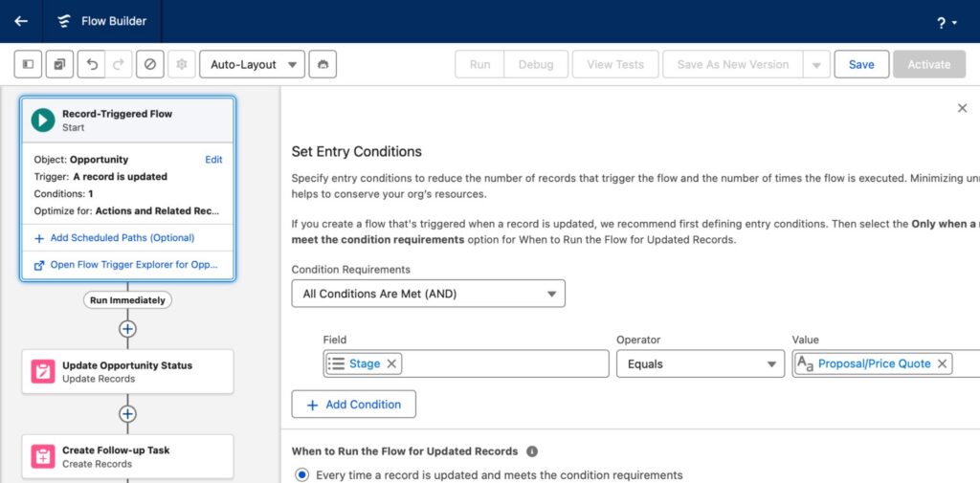Click Edit link next to Object Opportunity
This screenshot has height=483, width=980.
pyautogui.click(x=213, y=160)
